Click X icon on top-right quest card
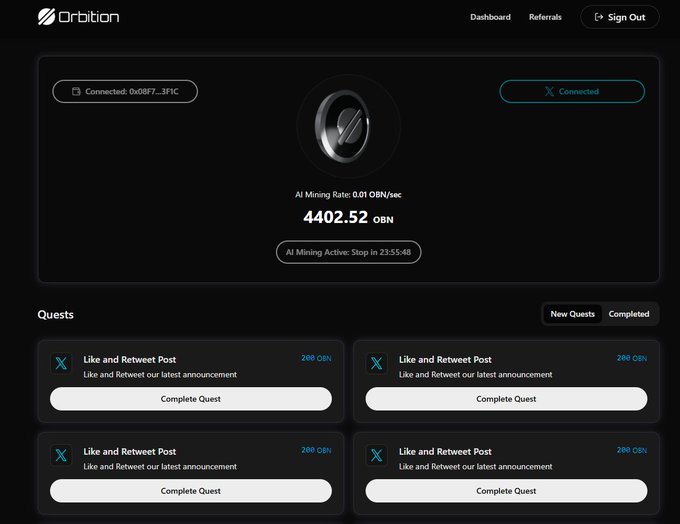 tap(376, 363)
